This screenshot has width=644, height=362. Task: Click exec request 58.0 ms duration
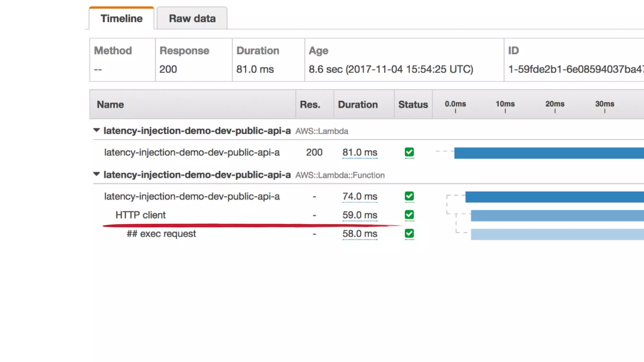tap(360, 234)
